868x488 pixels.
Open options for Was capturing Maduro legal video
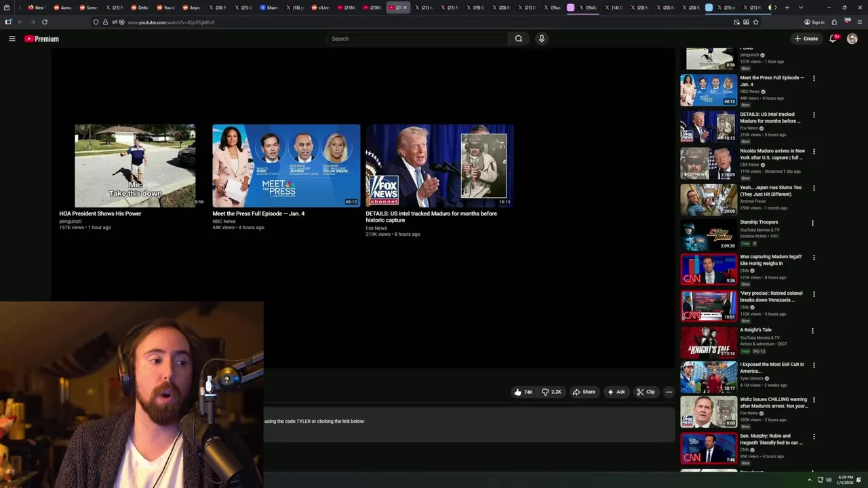814,258
